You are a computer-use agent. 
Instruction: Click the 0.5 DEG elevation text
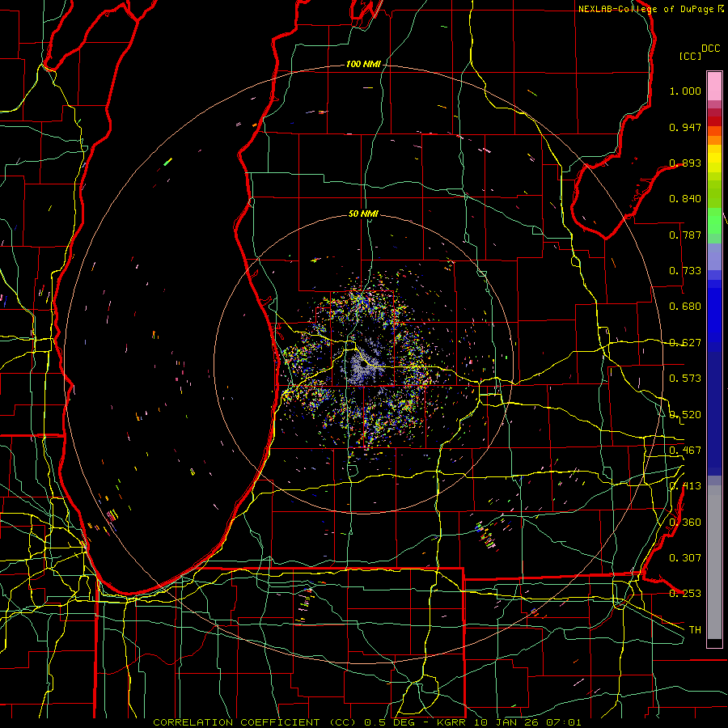389,722
